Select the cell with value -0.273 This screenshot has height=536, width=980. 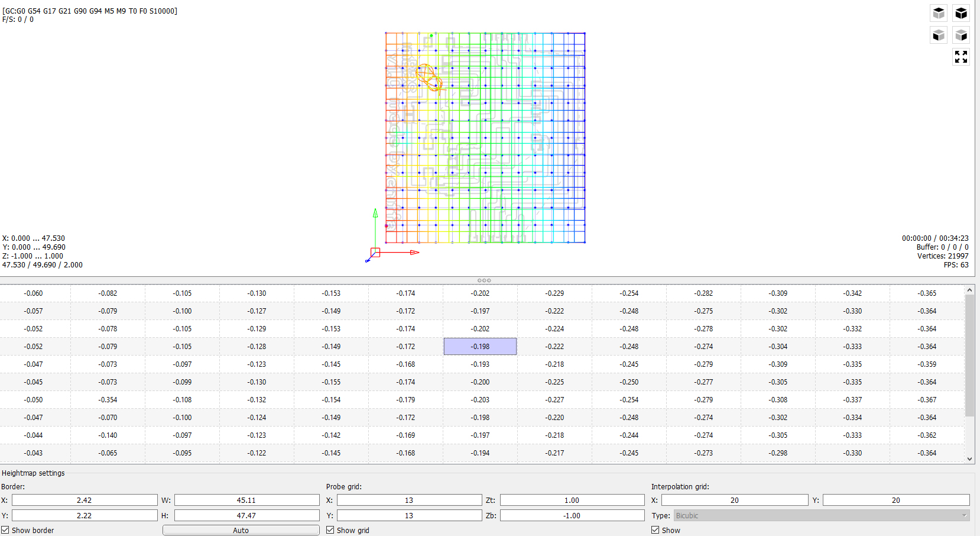tap(703, 453)
